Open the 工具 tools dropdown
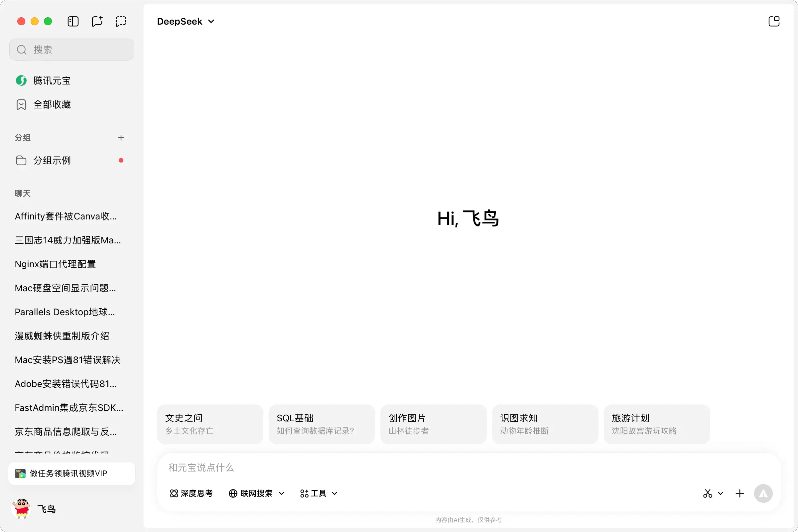The width and height of the screenshot is (798, 532). 318,493
